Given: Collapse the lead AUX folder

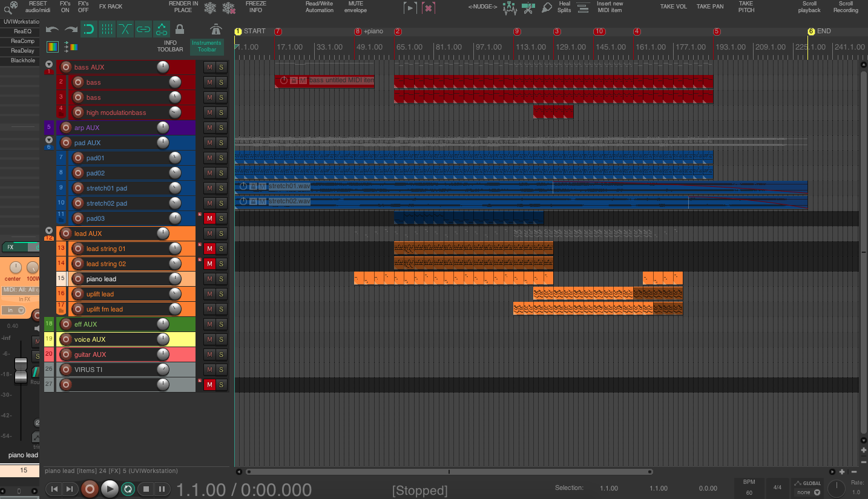Looking at the screenshot, I should tap(49, 230).
